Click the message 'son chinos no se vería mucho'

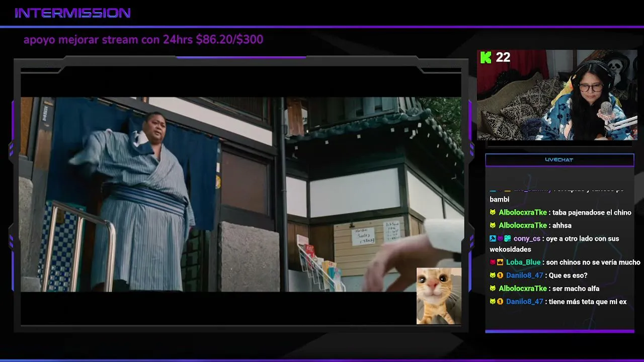(x=593, y=262)
